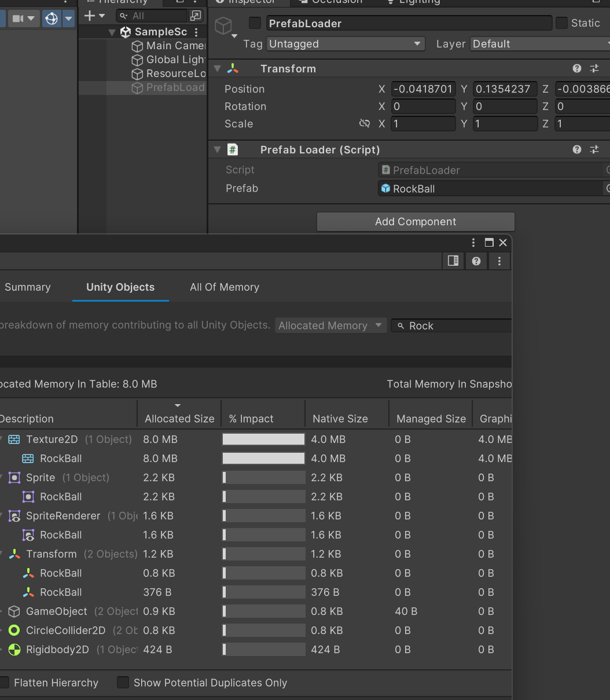
Task: Click the constrained proportions scale link icon
Action: point(364,123)
